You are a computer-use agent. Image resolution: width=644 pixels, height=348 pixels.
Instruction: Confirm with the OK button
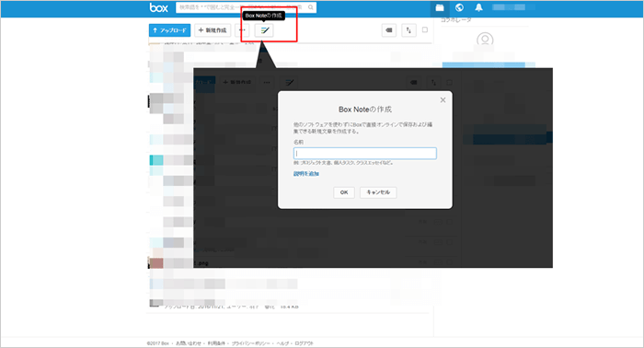tap(344, 192)
